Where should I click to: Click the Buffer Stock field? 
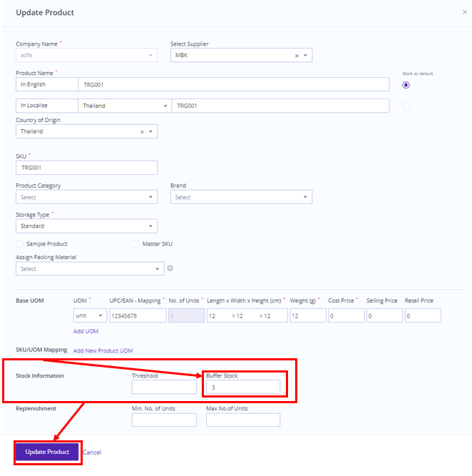[x=243, y=388]
